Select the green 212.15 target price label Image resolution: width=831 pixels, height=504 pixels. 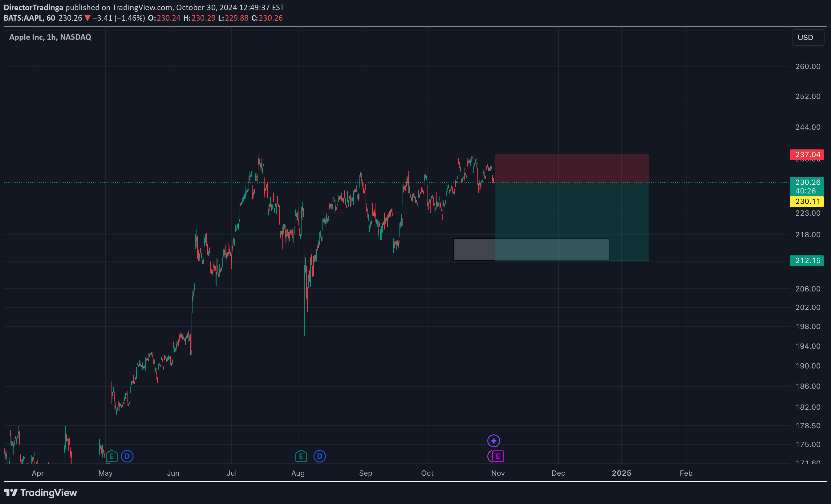807,260
